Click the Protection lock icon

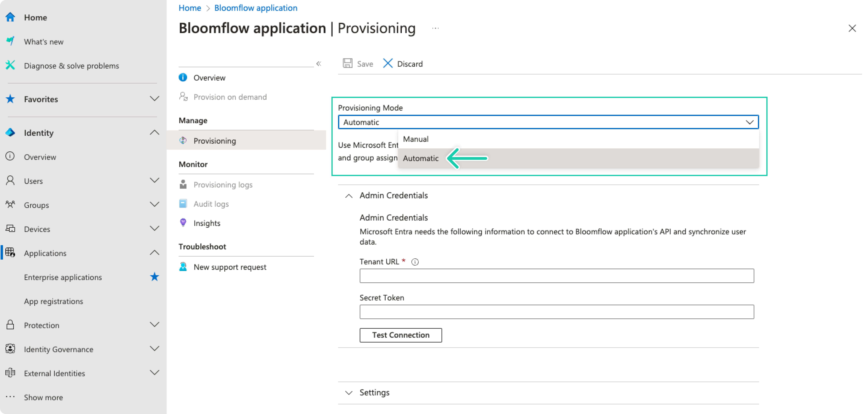coord(10,324)
